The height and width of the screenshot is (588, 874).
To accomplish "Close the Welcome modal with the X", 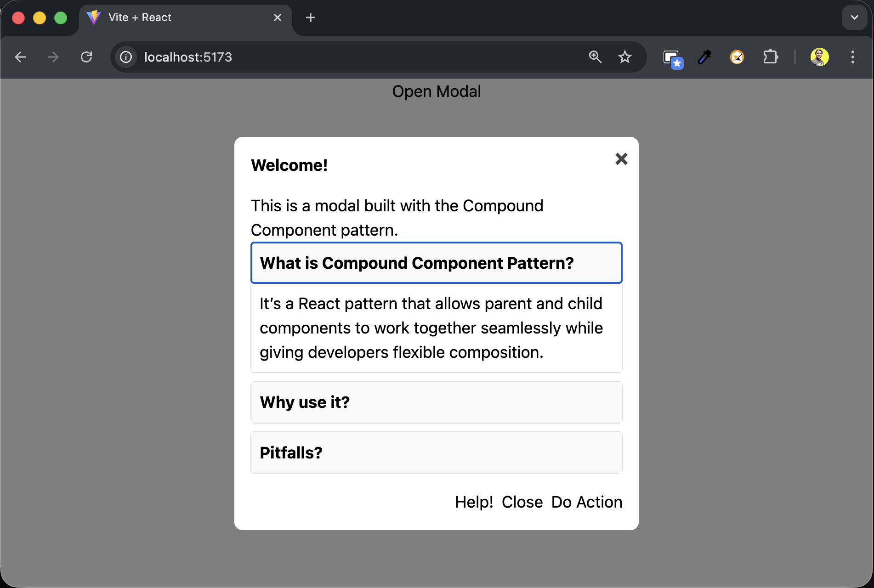I will coord(621,158).
